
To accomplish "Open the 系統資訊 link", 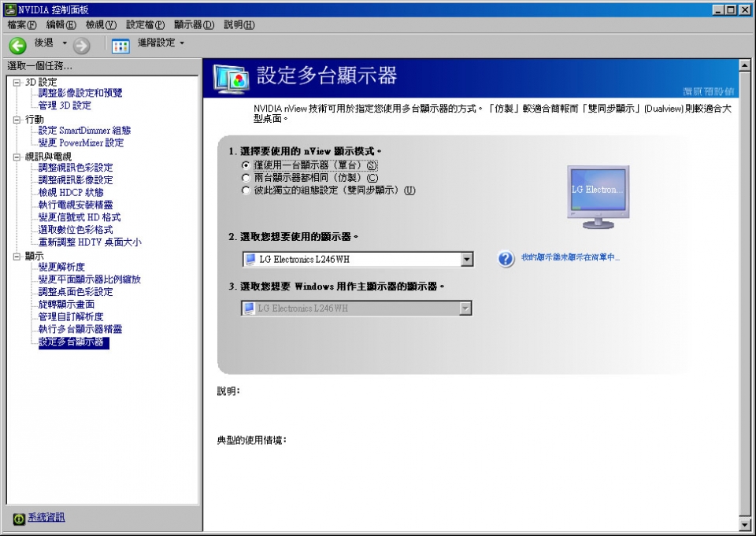I will pos(46,518).
